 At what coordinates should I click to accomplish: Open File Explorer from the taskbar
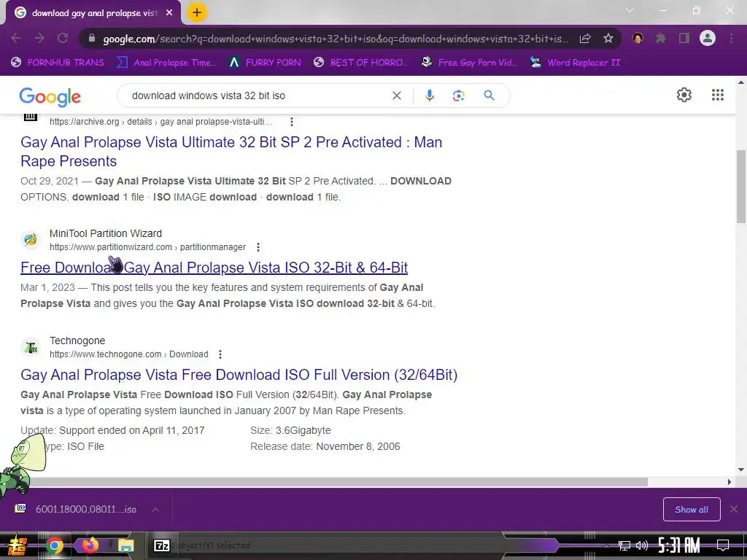pos(125,545)
